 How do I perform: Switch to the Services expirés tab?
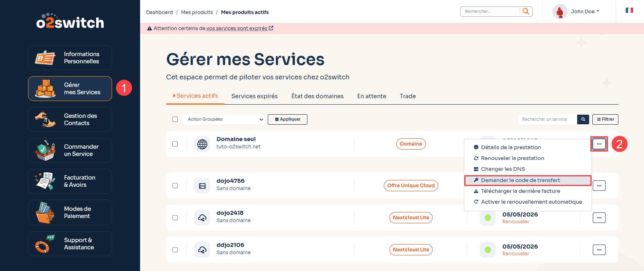(x=255, y=96)
